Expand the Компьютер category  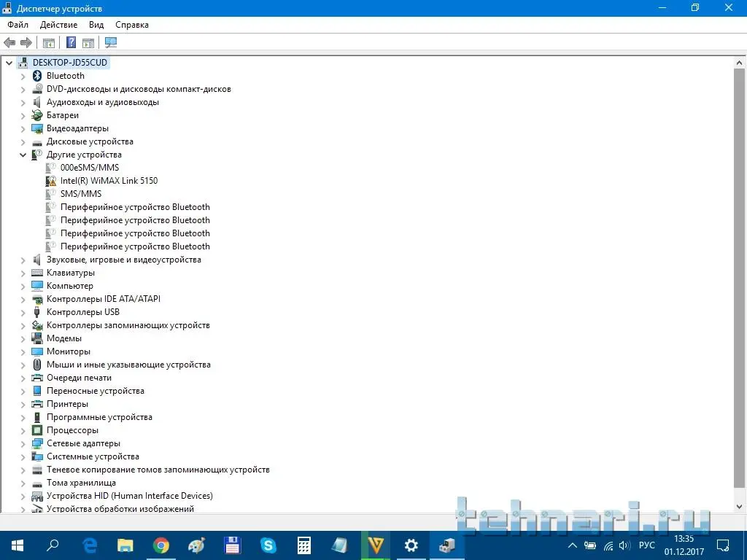[x=23, y=286]
